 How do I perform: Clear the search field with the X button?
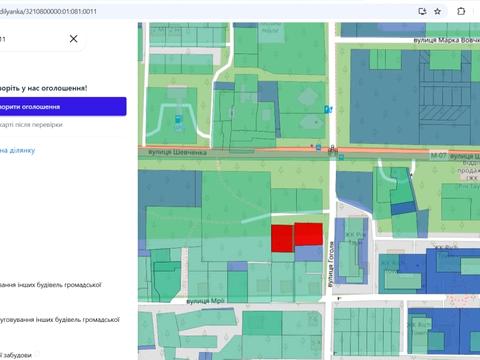click(x=74, y=39)
